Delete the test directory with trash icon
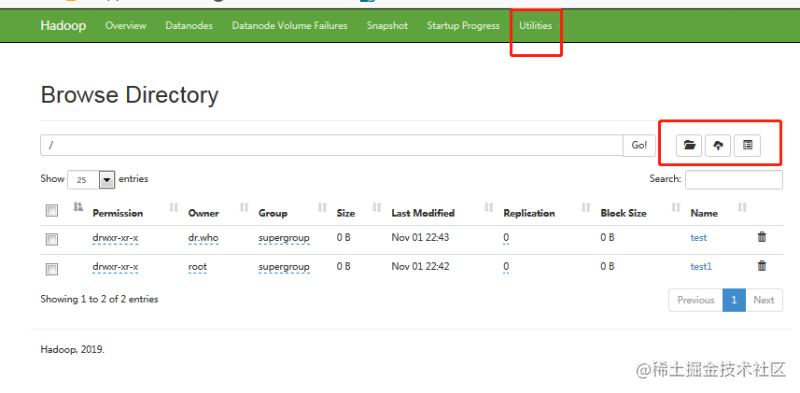Viewport: 800px width, 393px height. 762,237
